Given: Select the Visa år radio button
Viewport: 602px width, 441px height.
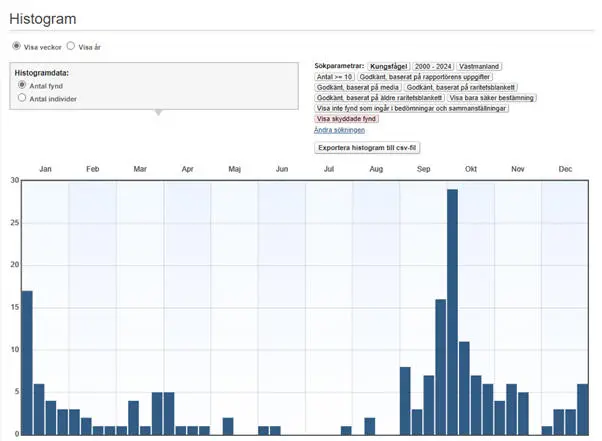Looking at the screenshot, I should coord(71,46).
